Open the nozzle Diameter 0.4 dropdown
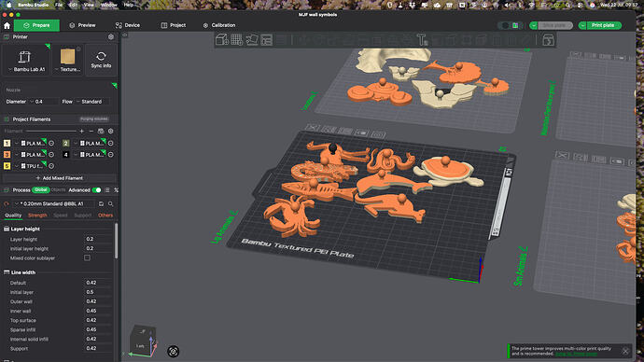 [44, 102]
